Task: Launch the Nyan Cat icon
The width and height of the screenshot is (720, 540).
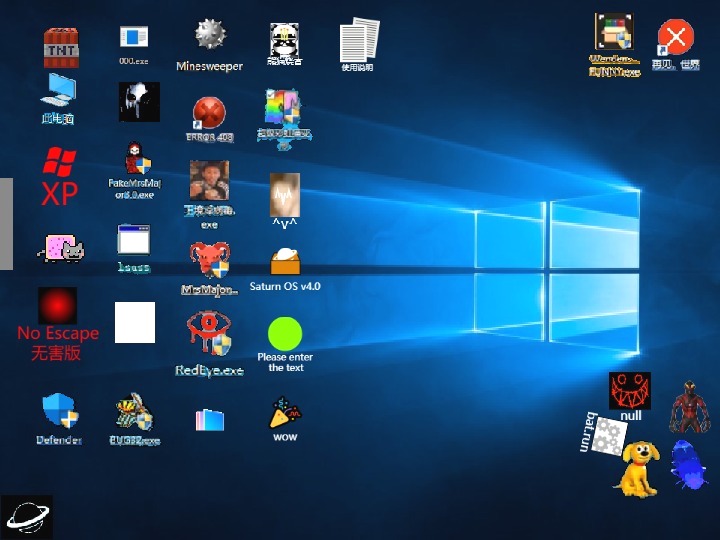Action: (x=61, y=248)
